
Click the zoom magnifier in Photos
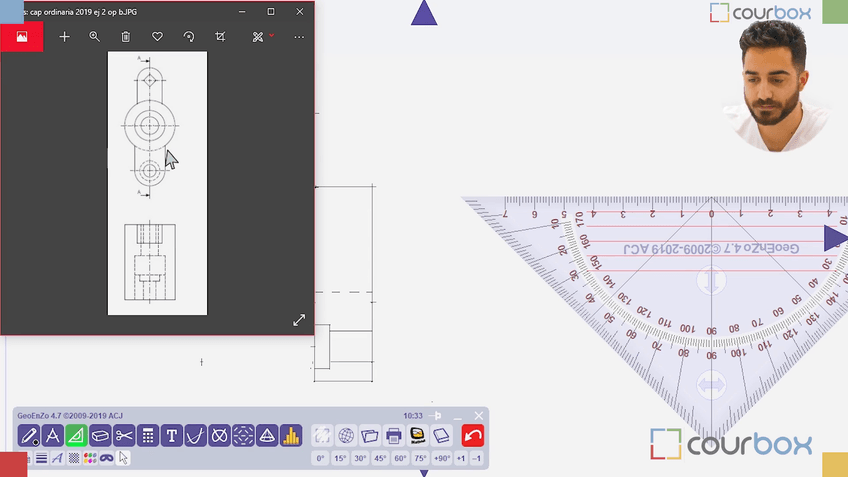94,37
